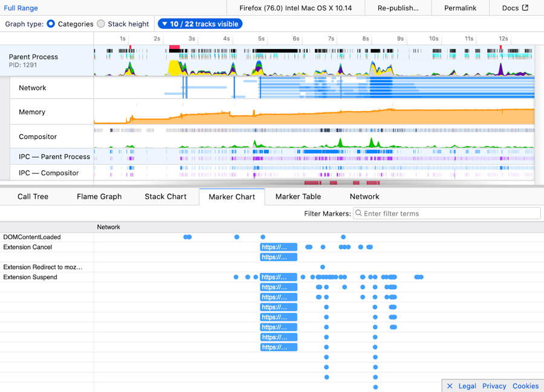Open the Legal footer link
Viewport: 544px width, 392px height.
tap(467, 386)
